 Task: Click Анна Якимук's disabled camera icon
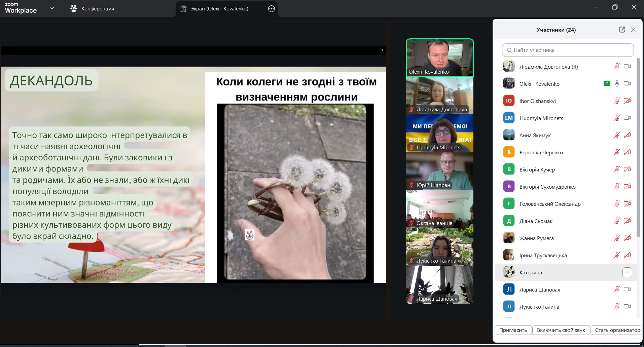coord(627,135)
